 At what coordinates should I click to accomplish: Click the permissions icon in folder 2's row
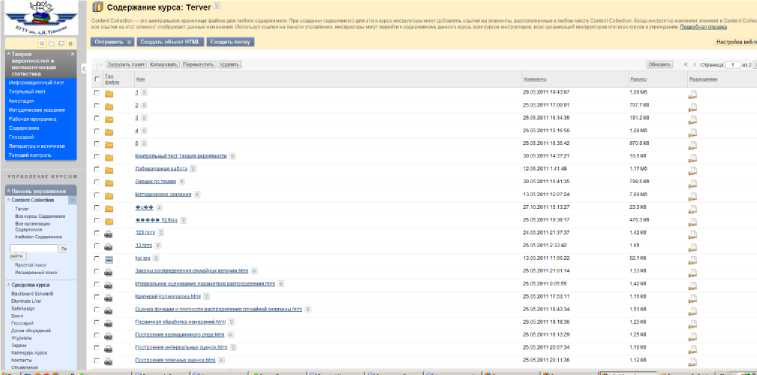point(692,107)
